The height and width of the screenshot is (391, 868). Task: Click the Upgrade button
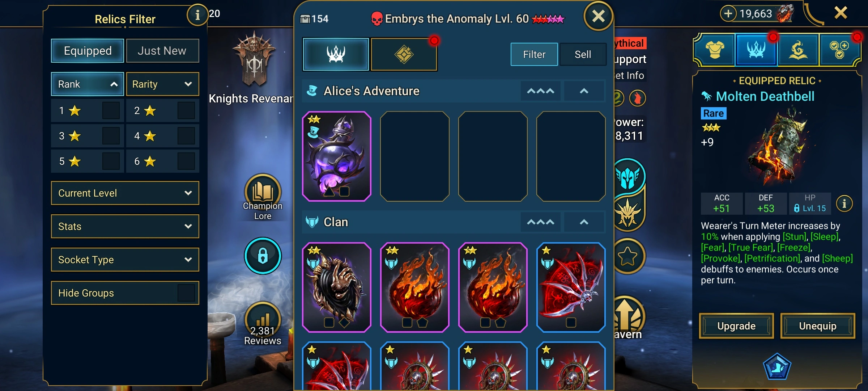(736, 326)
